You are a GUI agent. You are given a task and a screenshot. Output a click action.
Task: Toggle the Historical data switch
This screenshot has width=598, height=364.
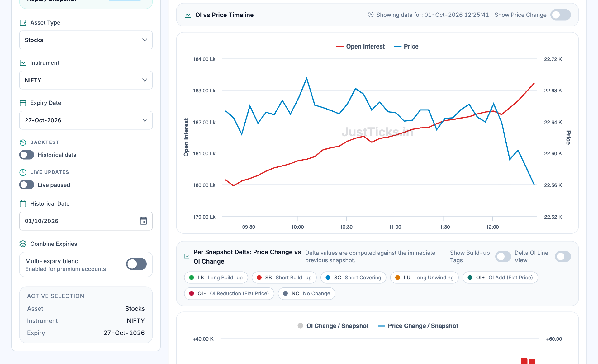click(x=27, y=155)
